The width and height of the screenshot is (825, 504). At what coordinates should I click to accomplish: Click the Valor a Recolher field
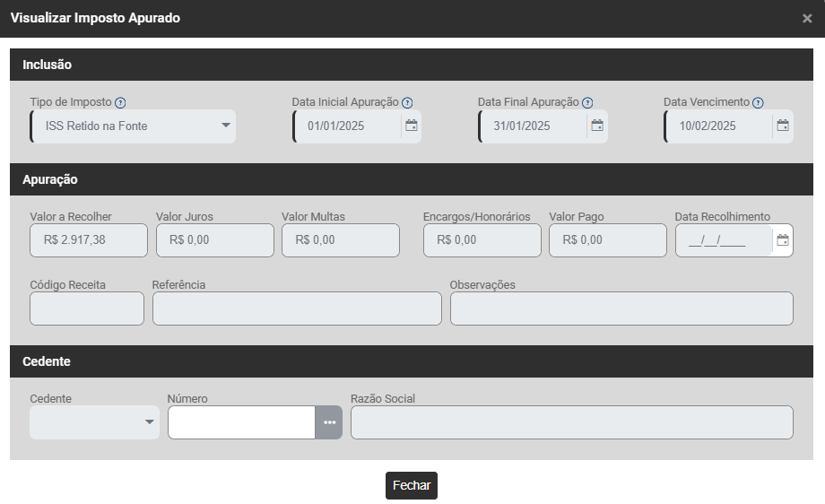[89, 240]
